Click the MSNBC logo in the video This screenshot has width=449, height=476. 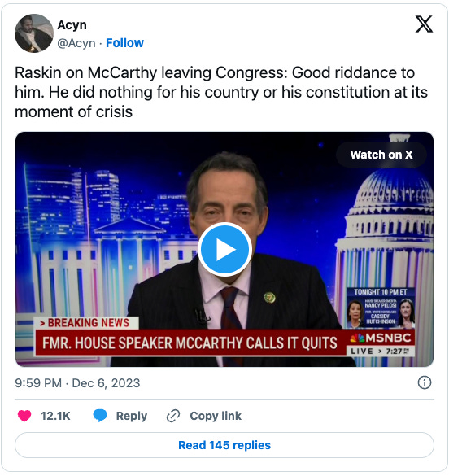click(381, 338)
